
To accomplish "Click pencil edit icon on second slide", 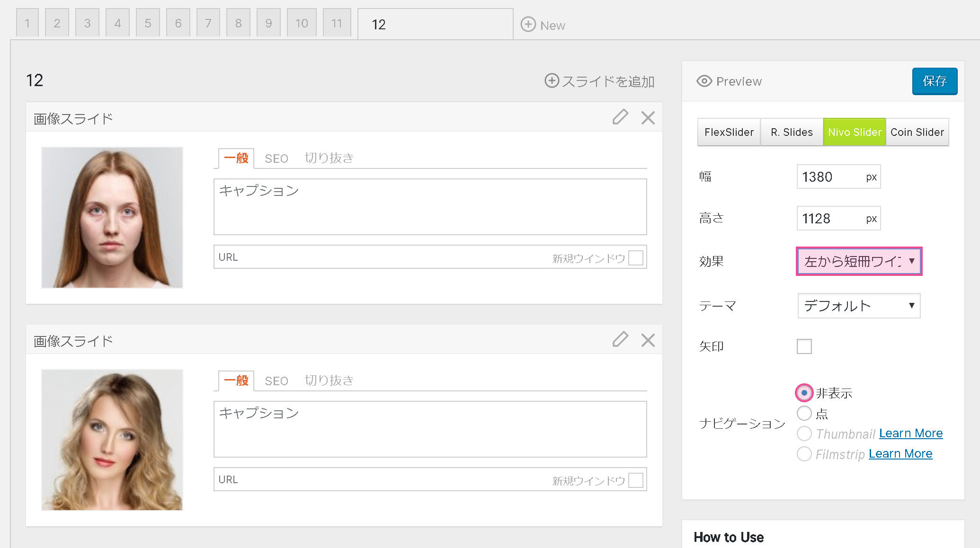I will point(620,339).
